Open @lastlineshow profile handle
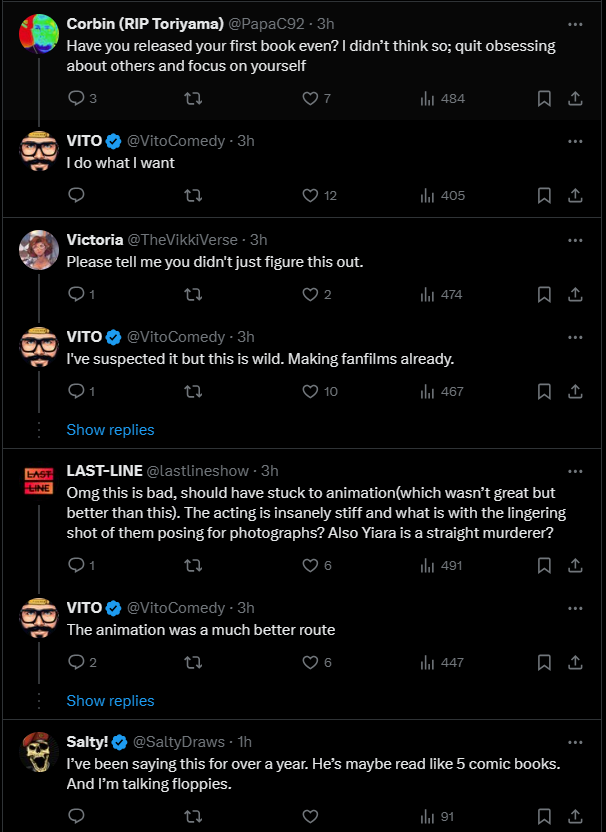606x832 pixels. coord(197,471)
